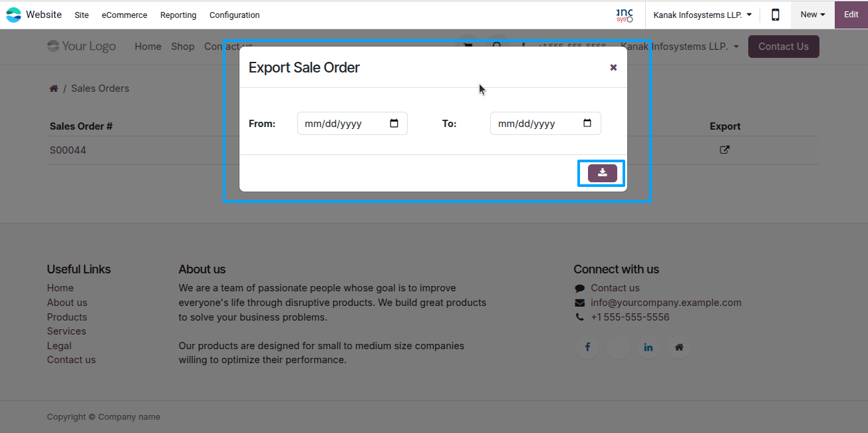Screen dimensions: 868x433
Task: Click the To date input field
Action: pyautogui.click(x=545, y=124)
